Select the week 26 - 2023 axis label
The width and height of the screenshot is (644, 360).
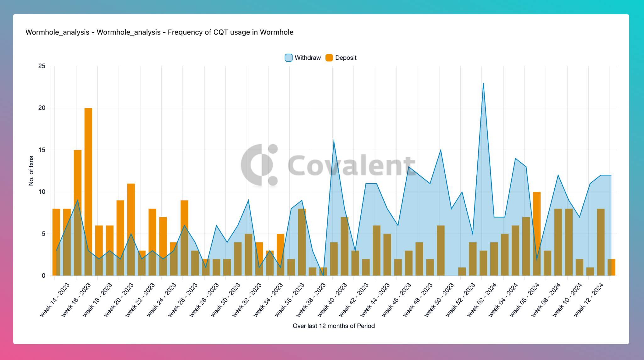pos(183,300)
